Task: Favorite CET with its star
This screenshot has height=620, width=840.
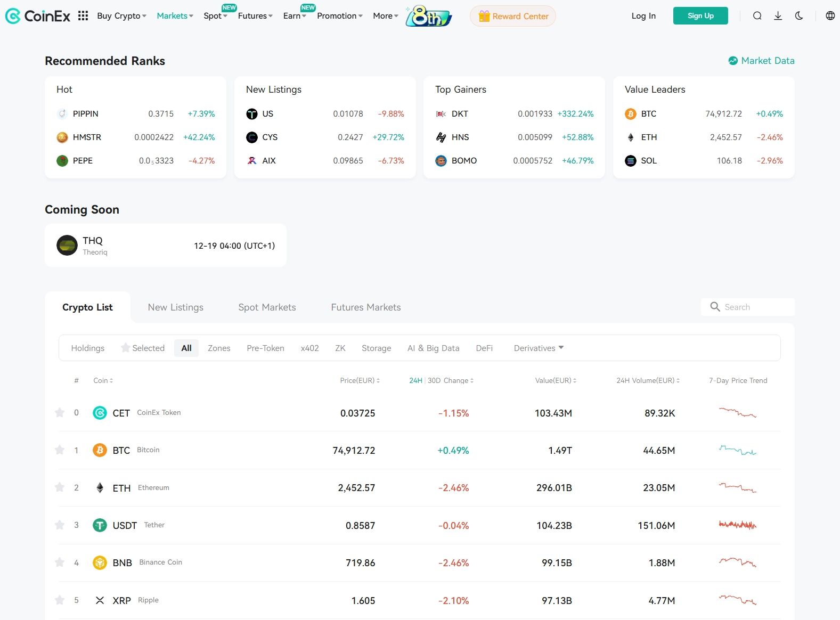Action: 60,412
